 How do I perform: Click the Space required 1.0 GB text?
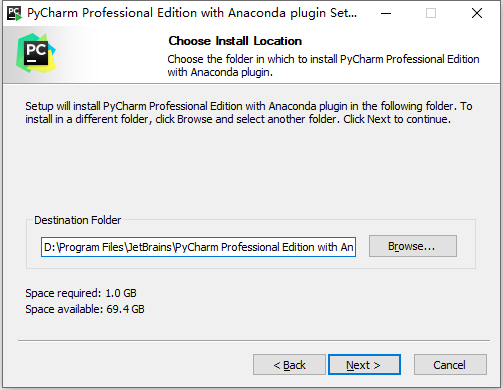[x=81, y=293]
